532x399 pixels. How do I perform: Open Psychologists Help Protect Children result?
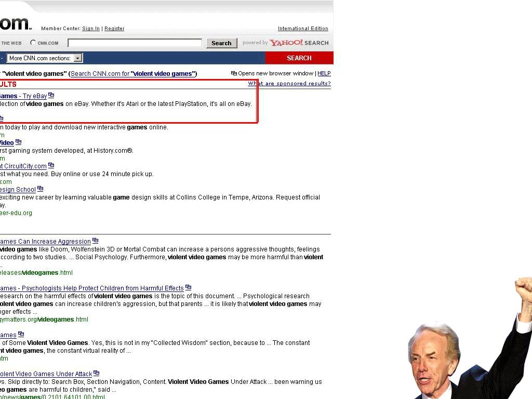coord(91,288)
